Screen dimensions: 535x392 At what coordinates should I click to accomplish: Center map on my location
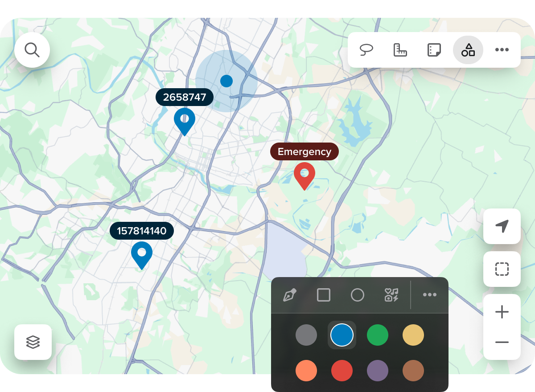click(x=502, y=226)
